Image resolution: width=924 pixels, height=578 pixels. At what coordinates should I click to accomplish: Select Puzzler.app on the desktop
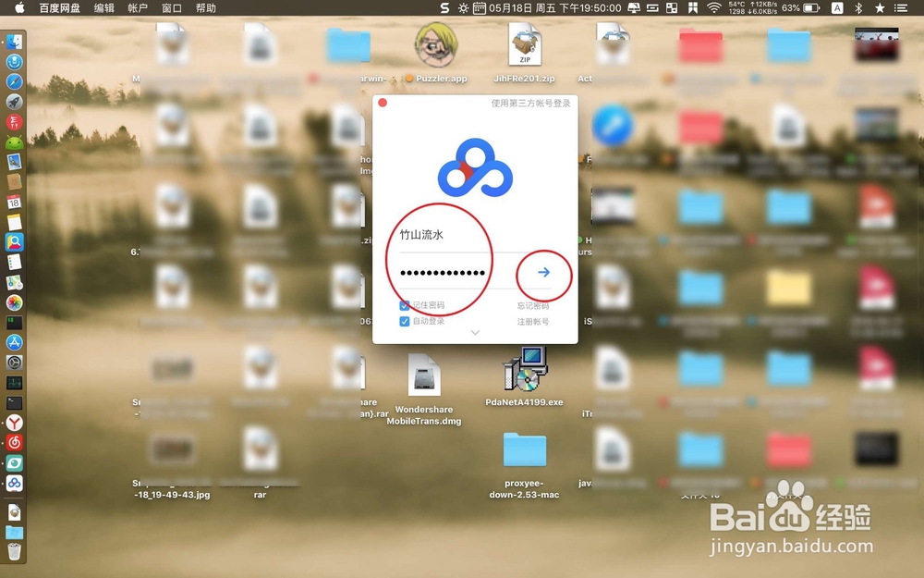[436, 52]
